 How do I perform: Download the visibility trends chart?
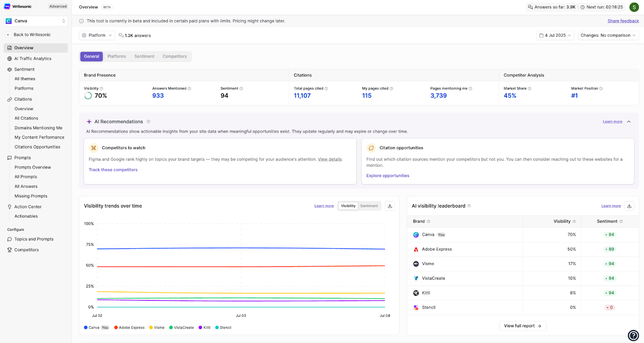click(390, 206)
